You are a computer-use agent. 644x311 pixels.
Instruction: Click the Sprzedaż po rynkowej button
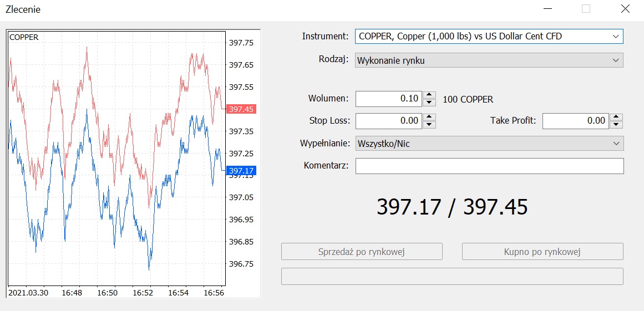pyautogui.click(x=362, y=252)
